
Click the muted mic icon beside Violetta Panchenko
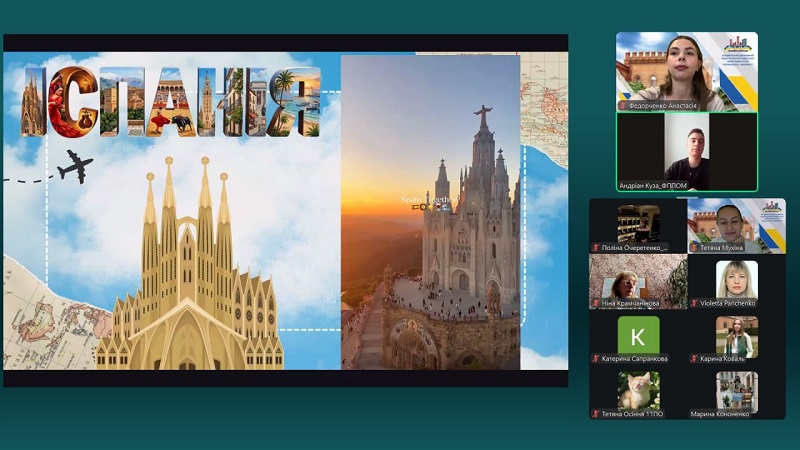(695, 303)
